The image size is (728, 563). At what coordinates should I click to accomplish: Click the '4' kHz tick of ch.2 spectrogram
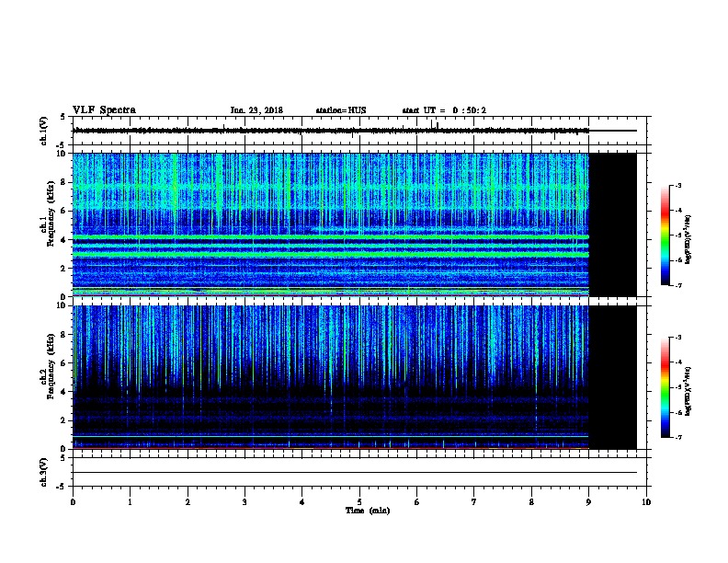[x=63, y=392]
